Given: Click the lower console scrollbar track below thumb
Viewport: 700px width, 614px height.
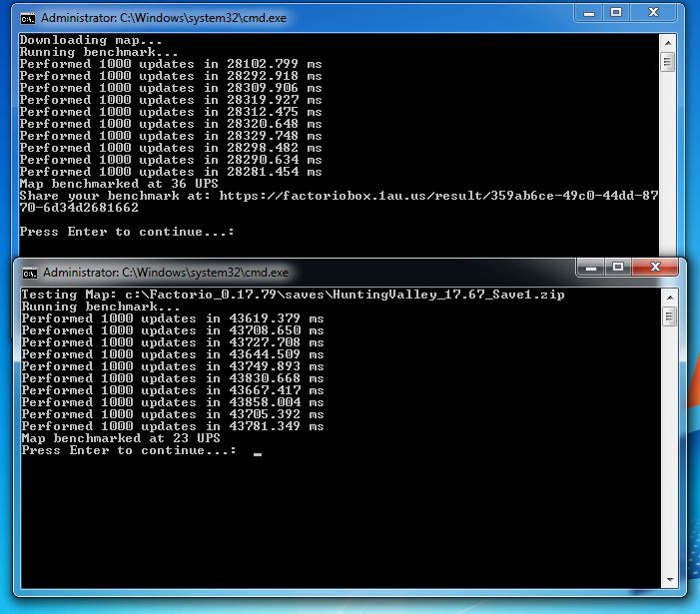Looking at the screenshot, I should click(x=670, y=449).
